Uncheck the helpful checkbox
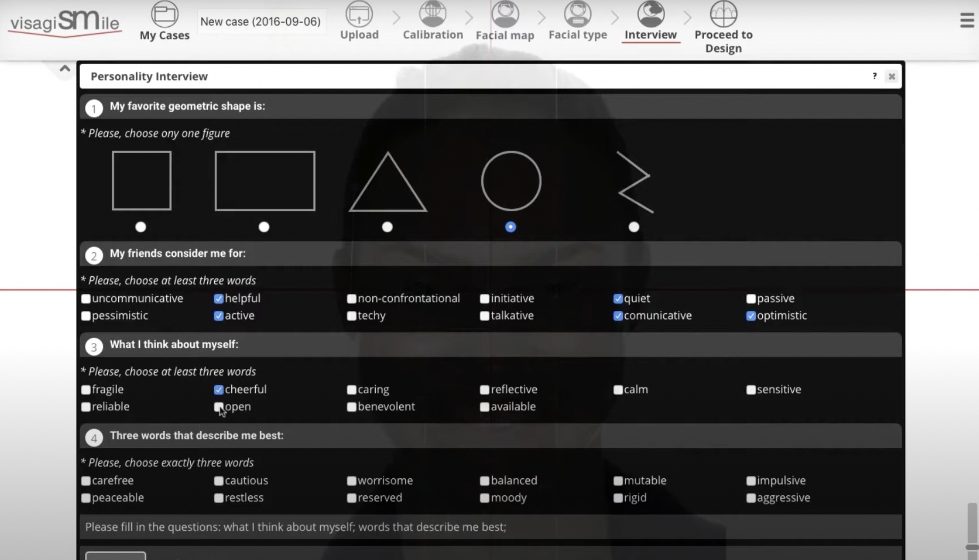Image resolution: width=979 pixels, height=560 pixels. [218, 299]
